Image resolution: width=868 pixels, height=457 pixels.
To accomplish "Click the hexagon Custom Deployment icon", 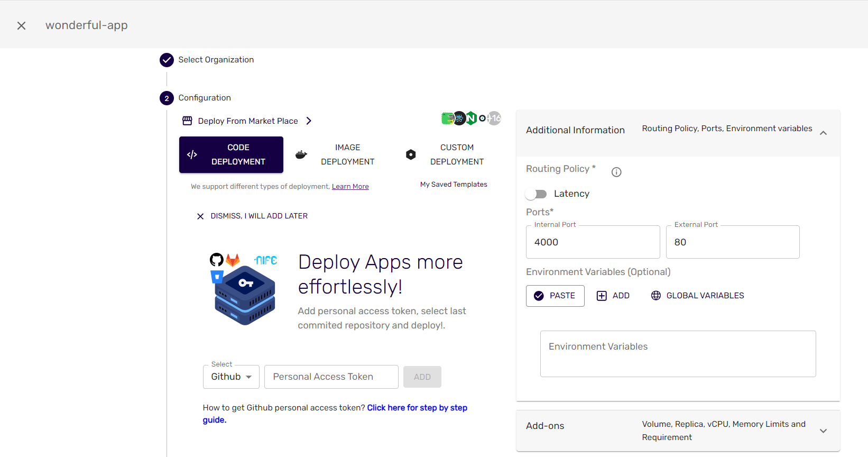I will click(x=411, y=154).
